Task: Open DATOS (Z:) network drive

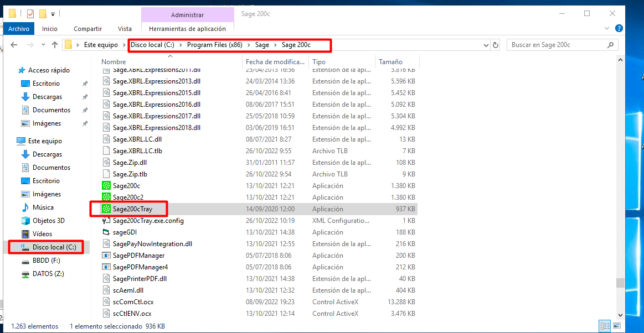Action: pos(48,273)
